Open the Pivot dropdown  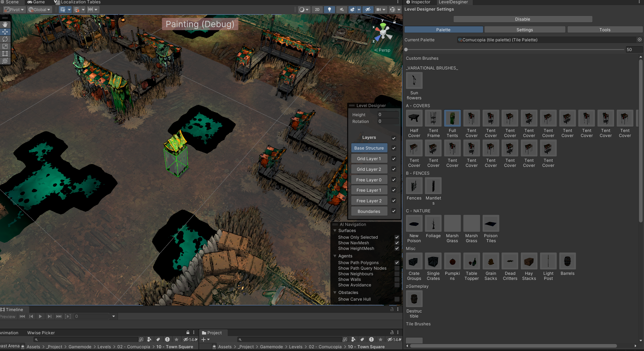[x=14, y=9]
